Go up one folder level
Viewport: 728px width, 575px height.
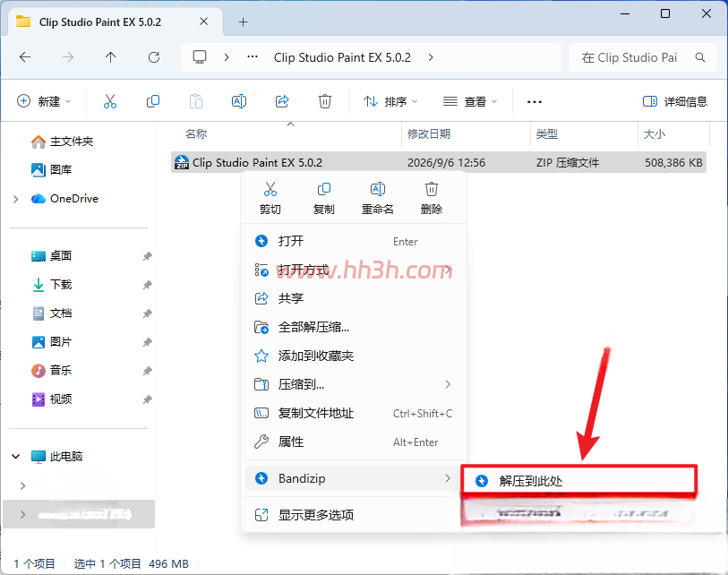pos(110,57)
